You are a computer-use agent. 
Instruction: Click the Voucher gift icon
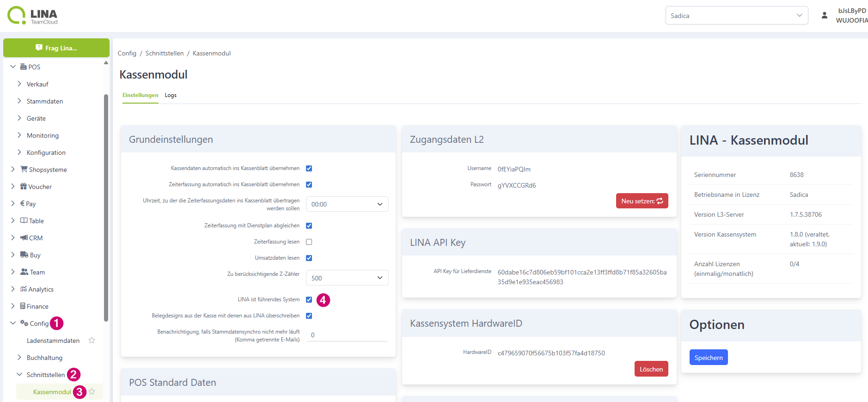tap(24, 186)
